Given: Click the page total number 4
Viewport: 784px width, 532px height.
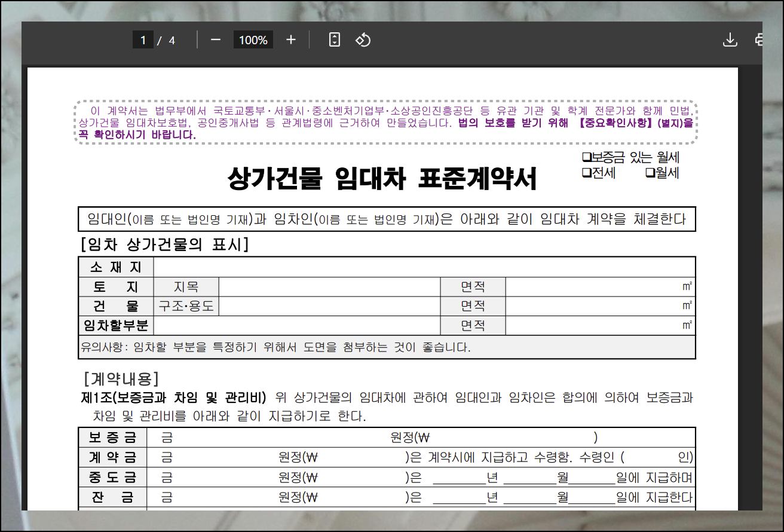Looking at the screenshot, I should point(172,41).
